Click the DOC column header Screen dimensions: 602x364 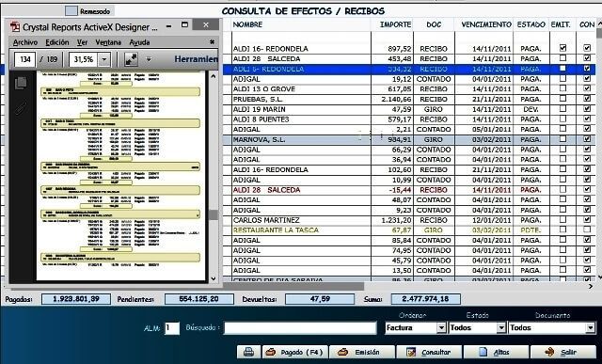(x=434, y=24)
